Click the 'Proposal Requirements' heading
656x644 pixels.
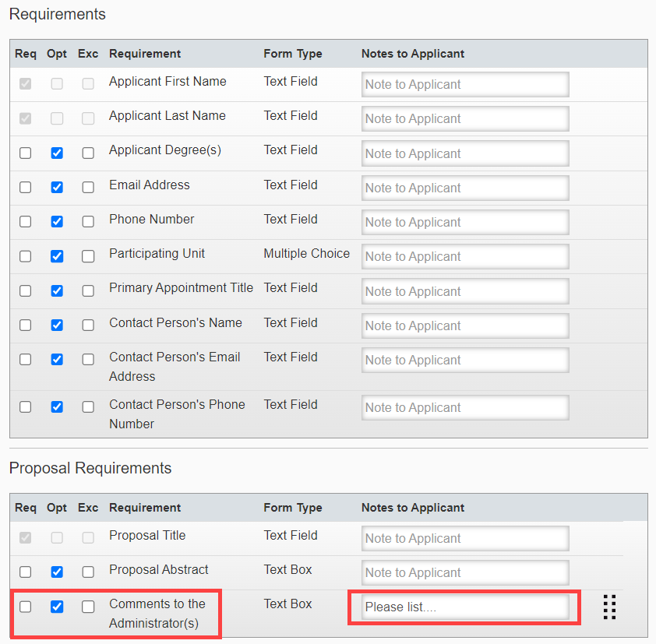pos(90,468)
